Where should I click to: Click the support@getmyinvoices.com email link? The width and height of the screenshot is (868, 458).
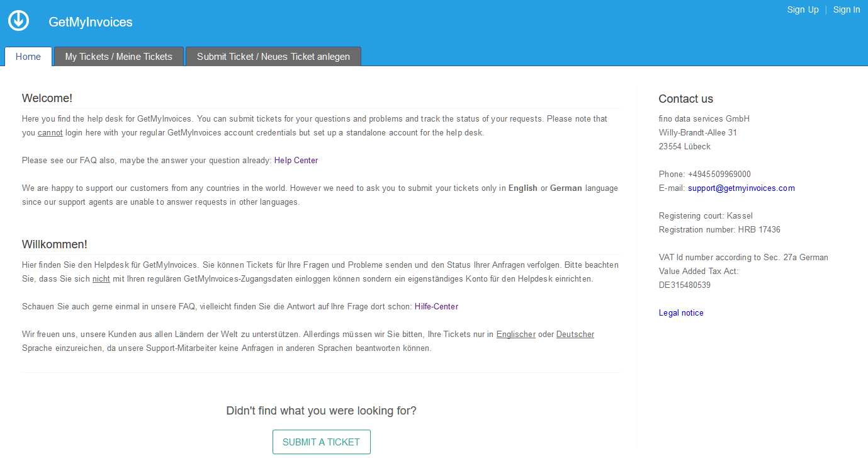click(x=741, y=188)
